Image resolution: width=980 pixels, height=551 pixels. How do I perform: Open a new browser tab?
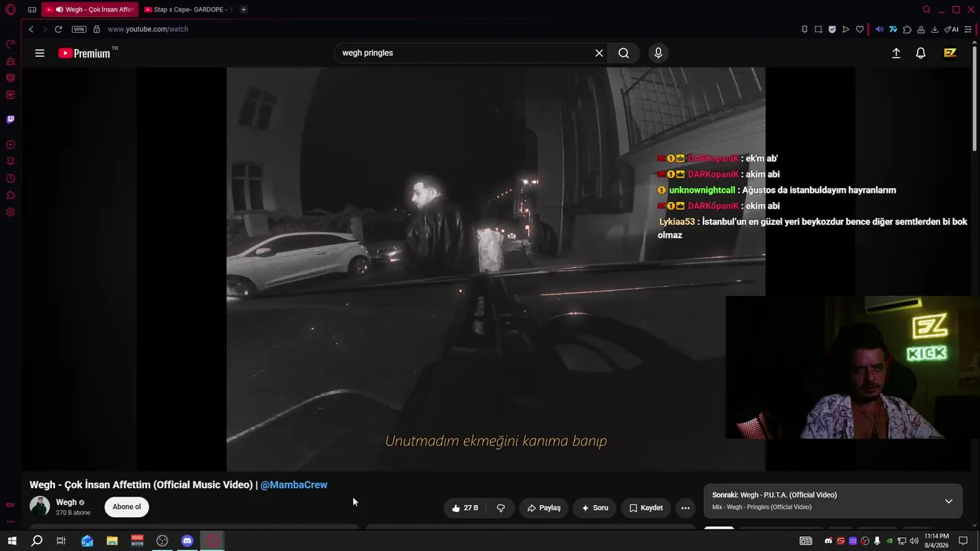[x=243, y=9]
